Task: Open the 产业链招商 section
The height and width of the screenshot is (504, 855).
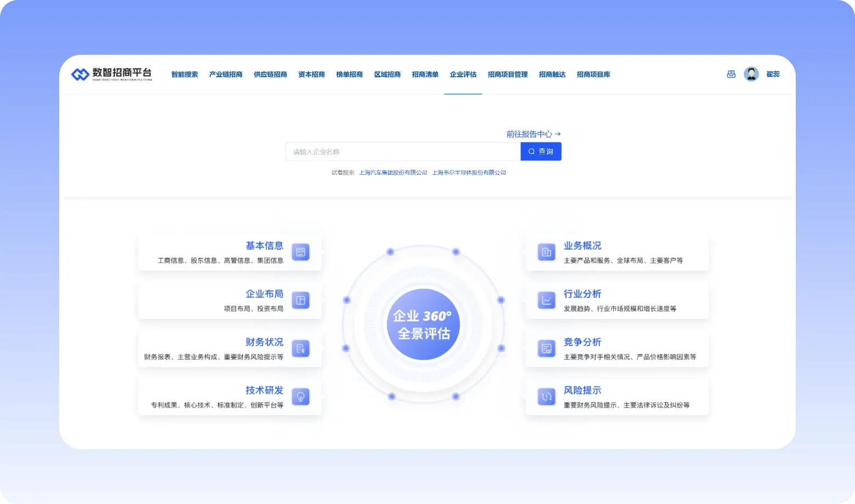Action: click(x=225, y=74)
